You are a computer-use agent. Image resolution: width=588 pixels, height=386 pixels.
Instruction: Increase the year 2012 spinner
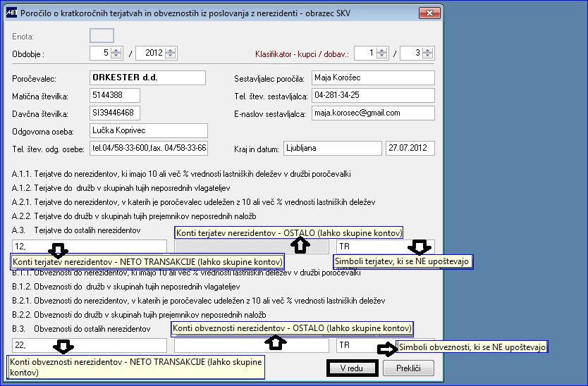(x=171, y=51)
